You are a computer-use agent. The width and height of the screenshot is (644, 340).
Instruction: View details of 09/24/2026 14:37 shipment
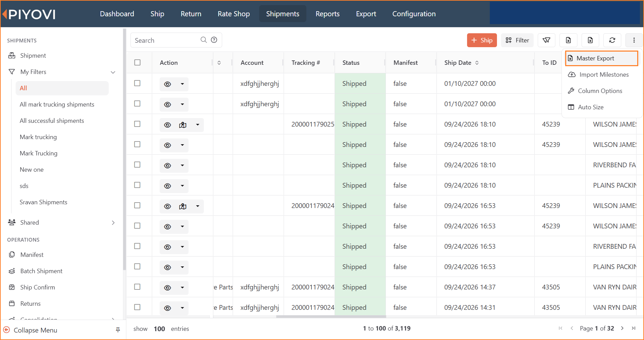click(167, 288)
